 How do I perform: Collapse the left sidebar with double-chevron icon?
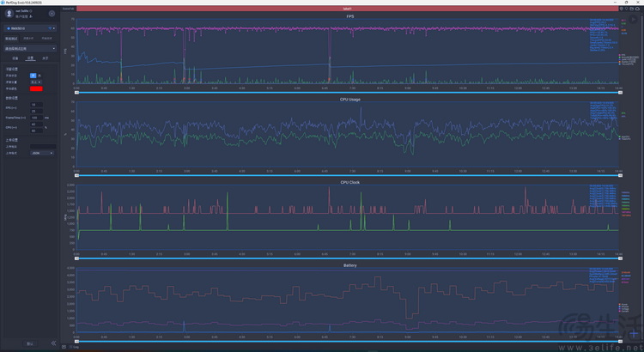tap(53, 343)
